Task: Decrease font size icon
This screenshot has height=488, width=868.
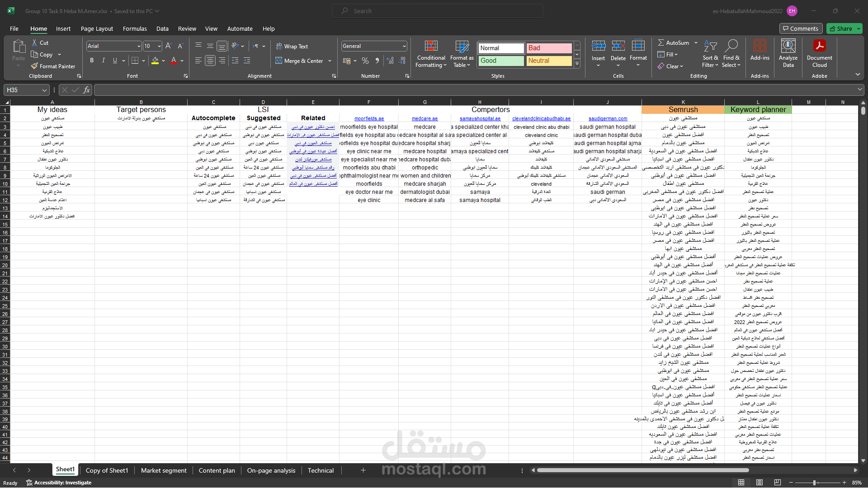Action: [180, 46]
